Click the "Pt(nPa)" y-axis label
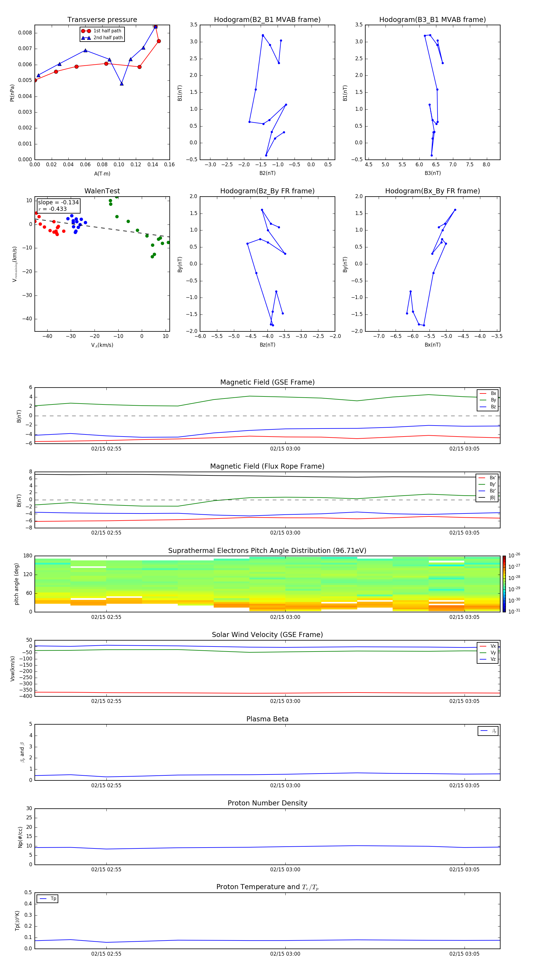This screenshot has height=980, width=535. (12, 92)
